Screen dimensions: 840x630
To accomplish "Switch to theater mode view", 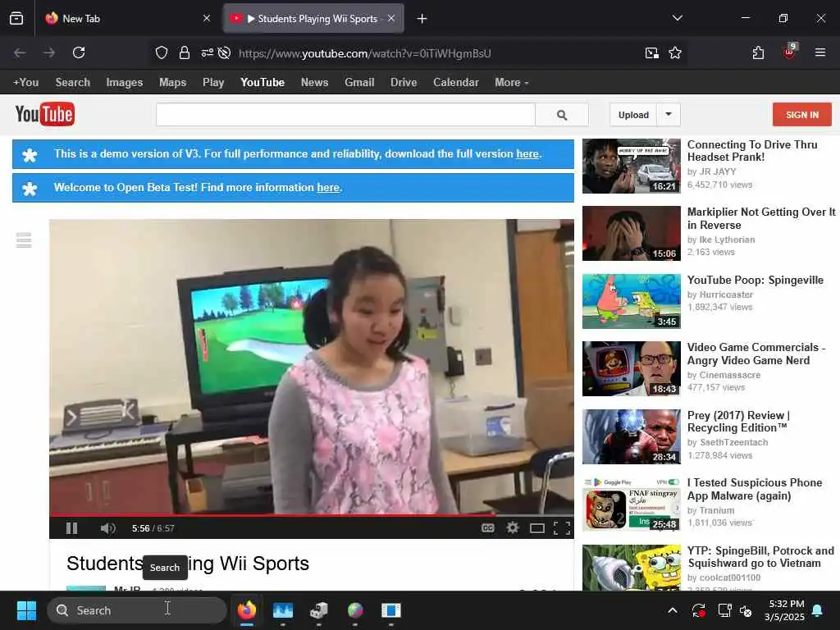I will pos(536,529).
